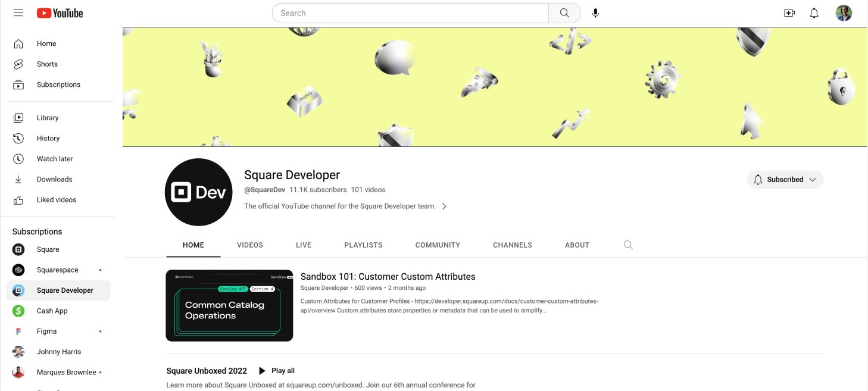This screenshot has height=391, width=868.
Task: Switch to the COMMUNITY tab
Action: [438, 245]
